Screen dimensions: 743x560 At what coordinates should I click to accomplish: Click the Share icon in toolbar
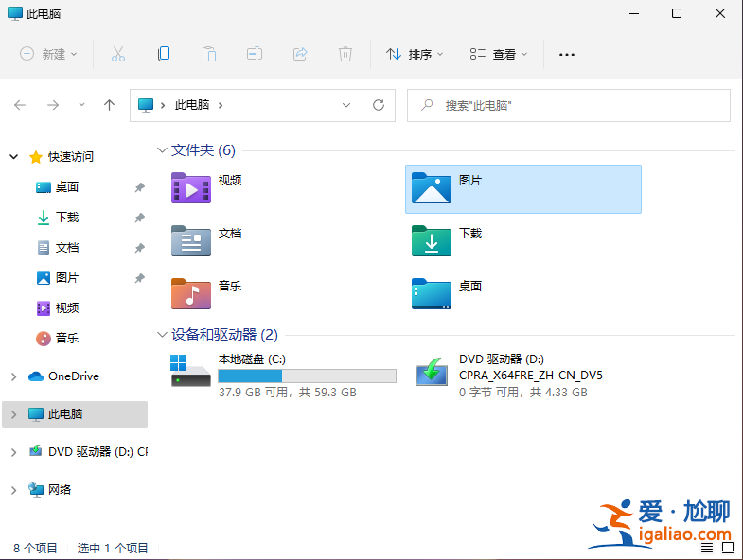click(x=300, y=54)
